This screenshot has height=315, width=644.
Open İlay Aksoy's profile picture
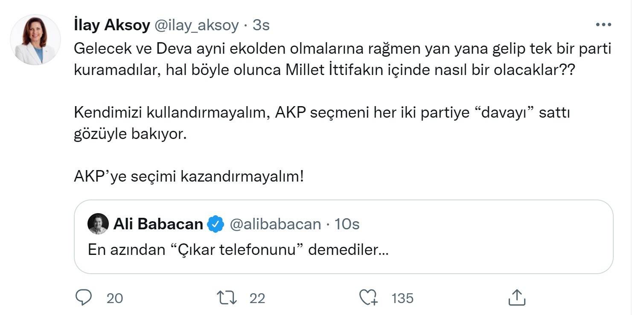pos(35,40)
